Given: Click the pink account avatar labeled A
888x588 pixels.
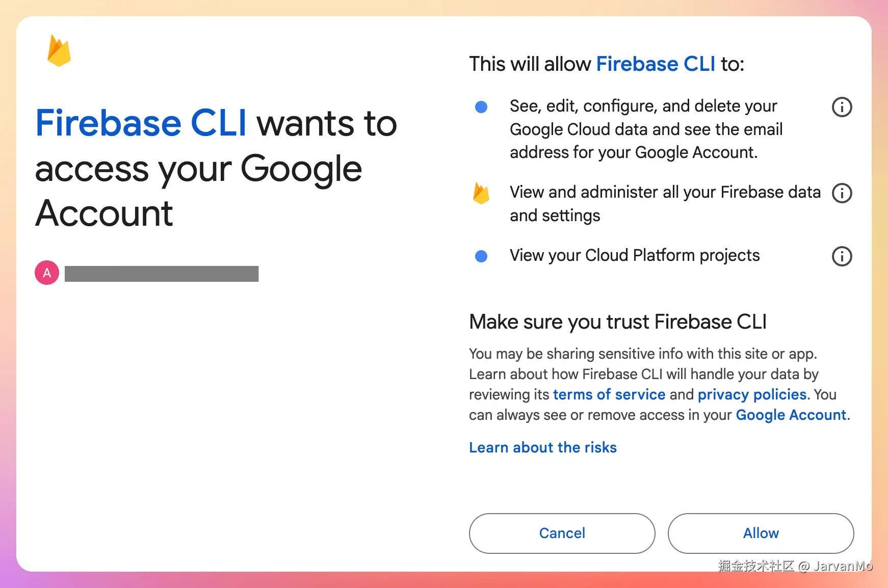Looking at the screenshot, I should (x=47, y=273).
